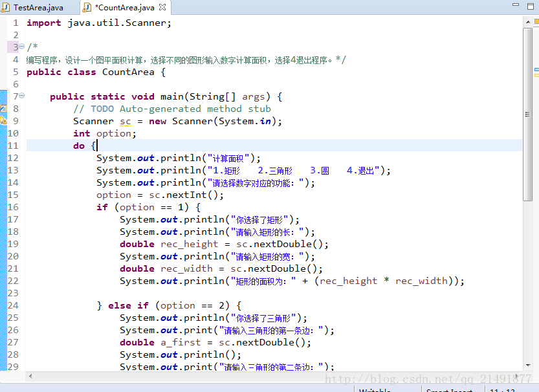This screenshot has height=392, width=539.
Task: Click the vertical scrollbar down arrow
Action: 528,365
